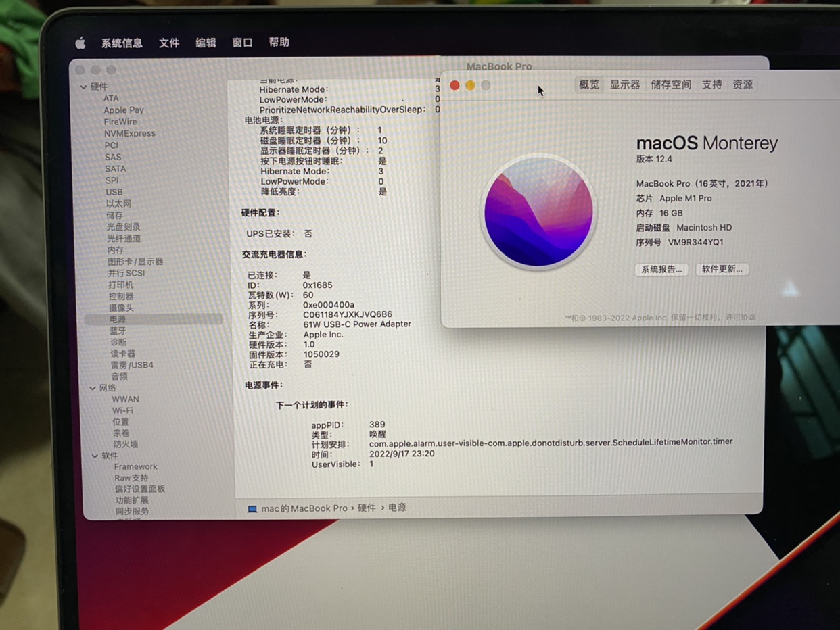The image size is (840, 630).
Task: Click the macOS Monterey logo image
Action: click(538, 212)
